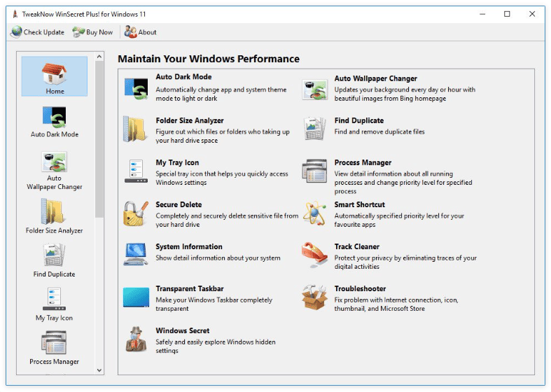Click the sidebar scrollbar thumb
551x392 pixels.
[99, 139]
